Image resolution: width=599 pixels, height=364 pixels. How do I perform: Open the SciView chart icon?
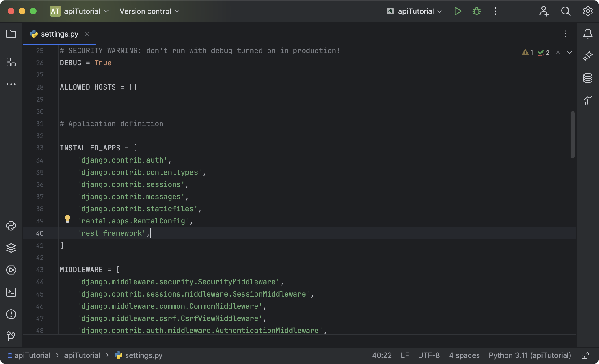(588, 100)
